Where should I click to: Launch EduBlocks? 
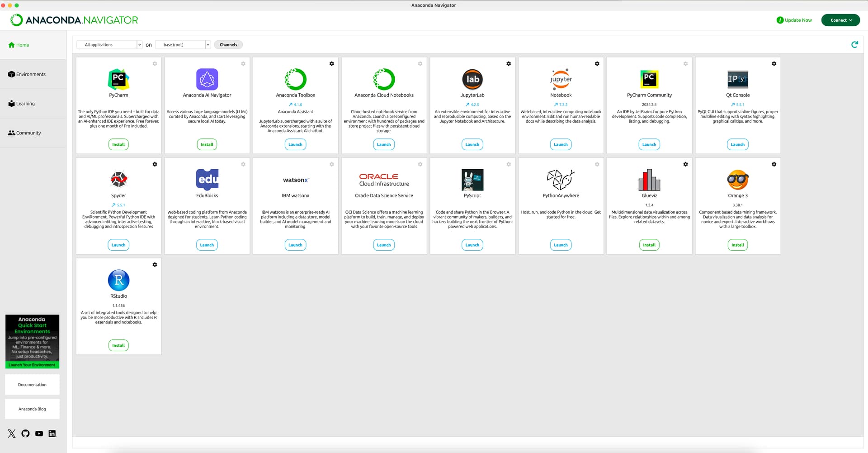tap(207, 245)
